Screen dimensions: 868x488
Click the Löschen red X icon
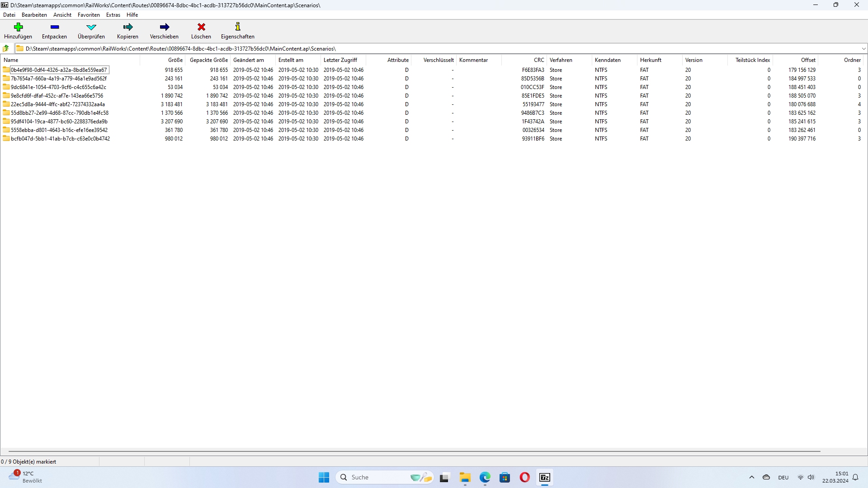click(201, 27)
